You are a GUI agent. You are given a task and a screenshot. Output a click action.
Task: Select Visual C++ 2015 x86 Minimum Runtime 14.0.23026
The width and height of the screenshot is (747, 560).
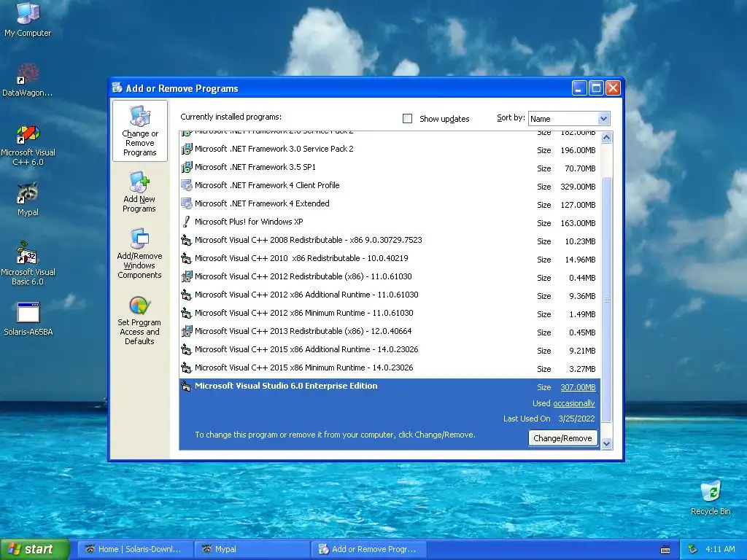click(x=390, y=368)
